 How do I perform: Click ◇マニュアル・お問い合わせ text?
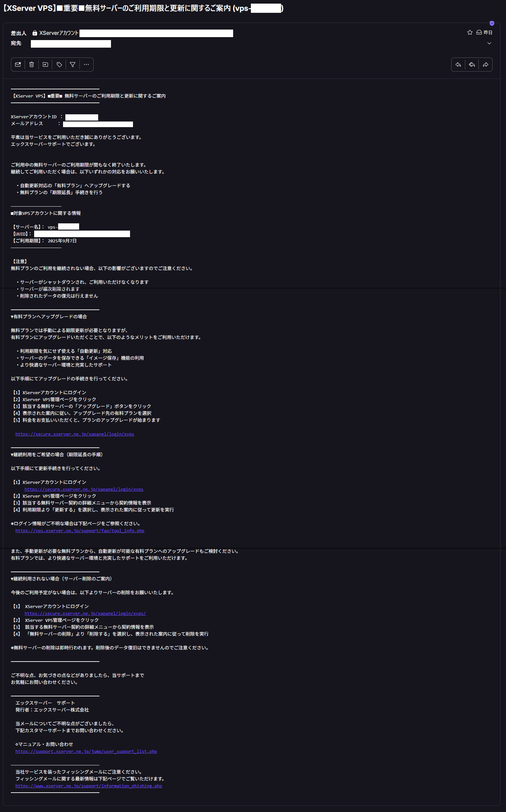click(44, 744)
